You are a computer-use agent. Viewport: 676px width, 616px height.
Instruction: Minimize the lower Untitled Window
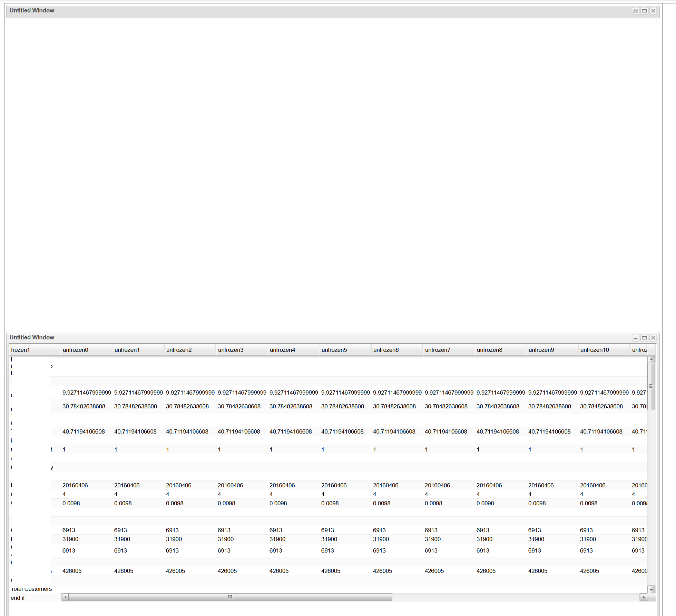pyautogui.click(x=636, y=338)
